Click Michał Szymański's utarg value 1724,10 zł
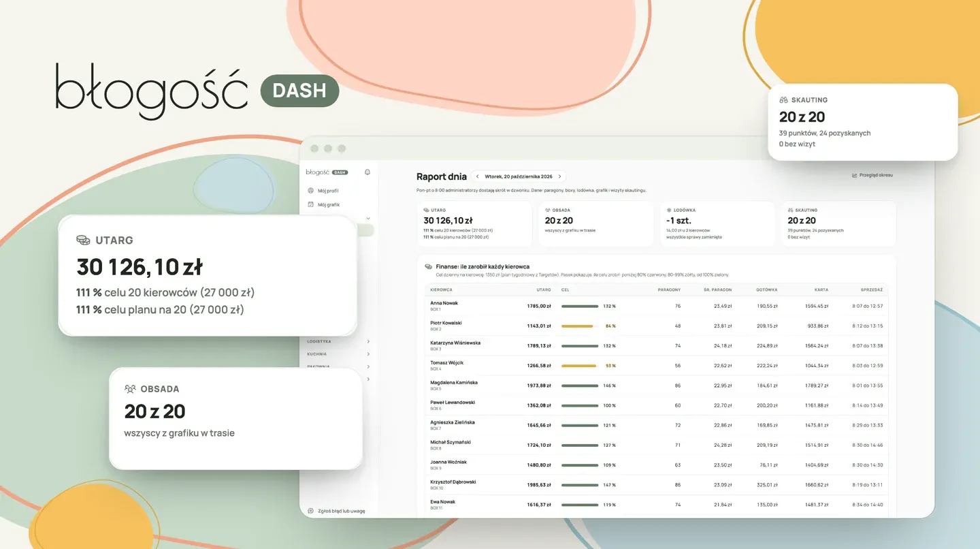This screenshot has width=980, height=549. tap(539, 445)
